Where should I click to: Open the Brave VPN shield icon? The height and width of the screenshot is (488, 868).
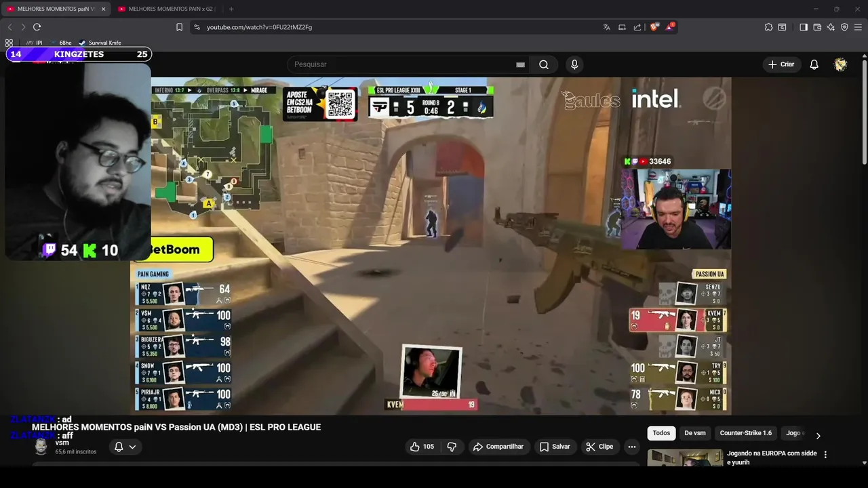click(844, 27)
